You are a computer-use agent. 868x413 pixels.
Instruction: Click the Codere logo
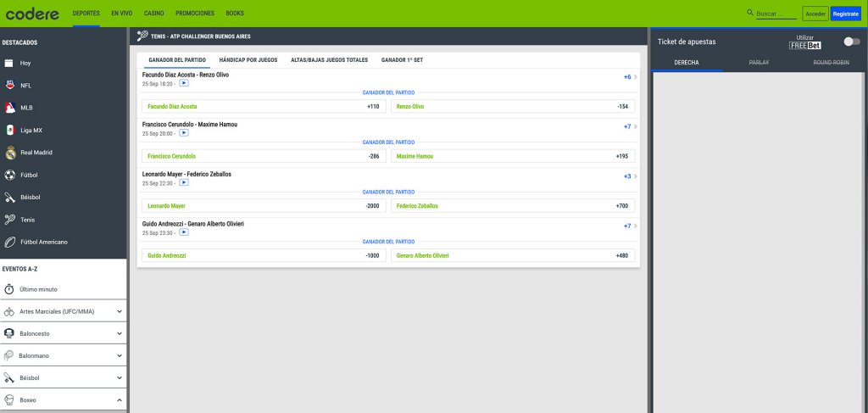(x=32, y=14)
